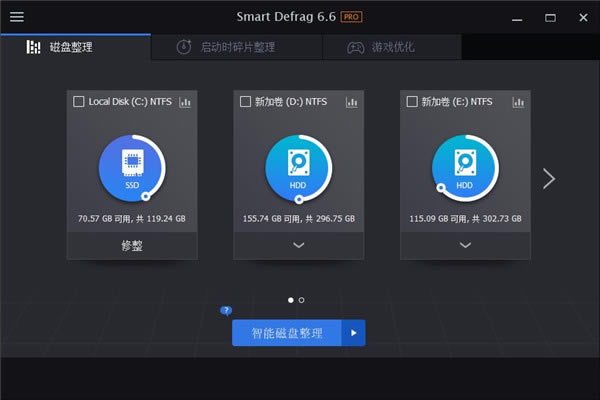Click the HDD icon for disk E:

pos(465,168)
